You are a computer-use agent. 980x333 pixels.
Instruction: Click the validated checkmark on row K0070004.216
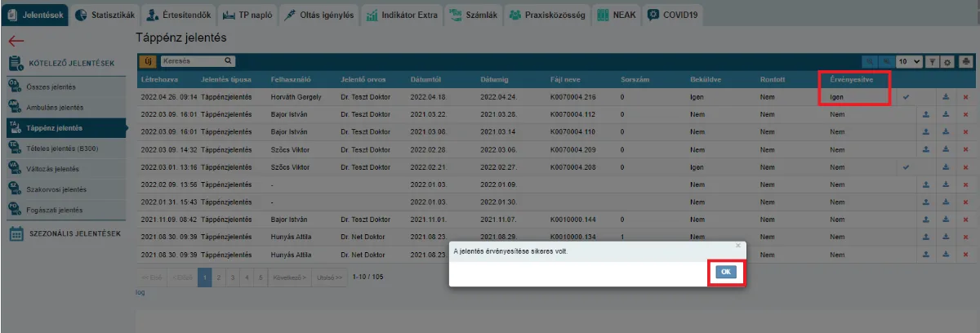906,96
